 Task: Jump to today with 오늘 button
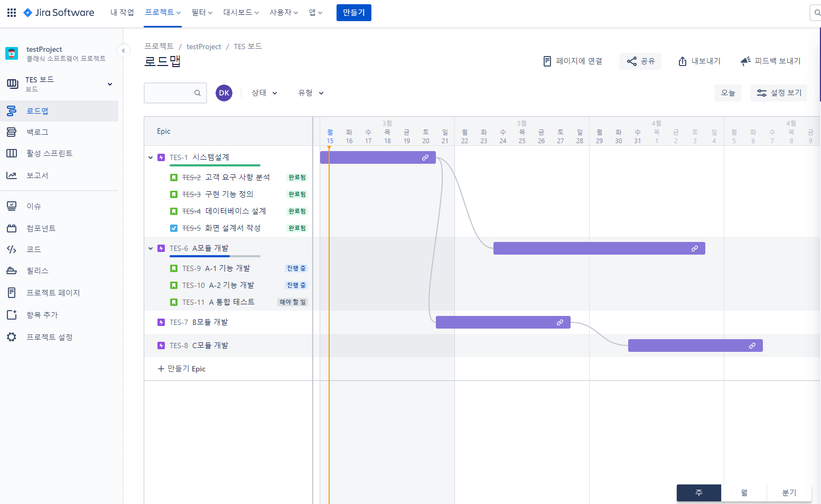coord(728,93)
